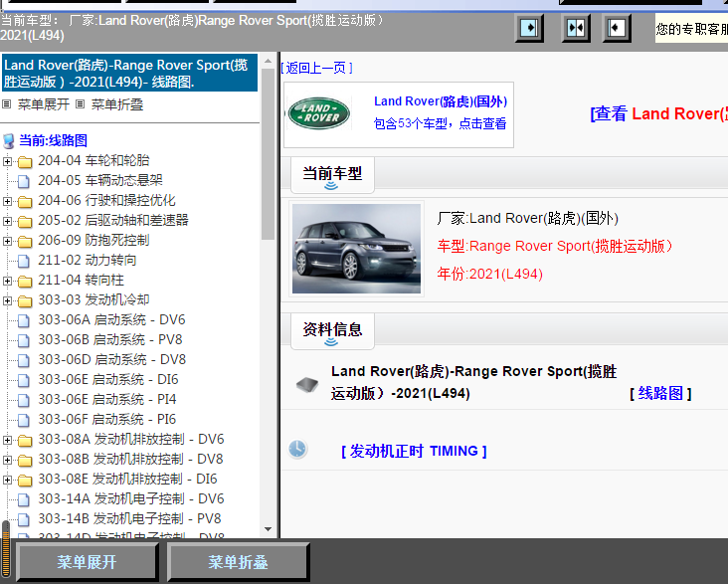Click the 您的专职客服 banner
The image size is (728, 584).
tap(691, 28)
